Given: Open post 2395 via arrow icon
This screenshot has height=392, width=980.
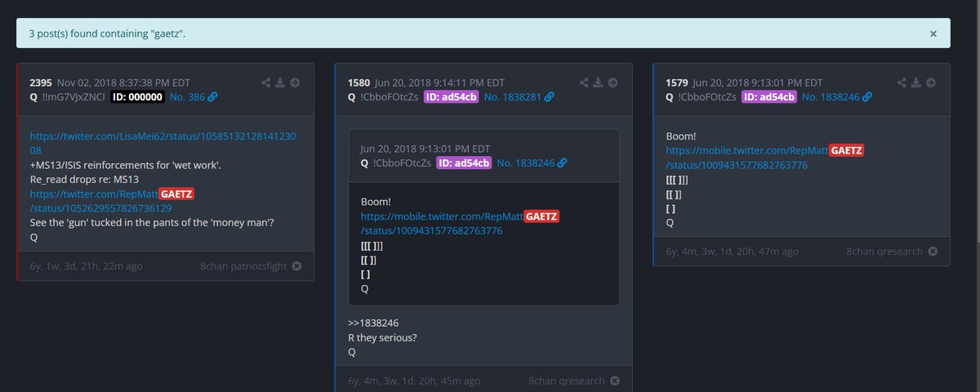Looking at the screenshot, I should (295, 82).
